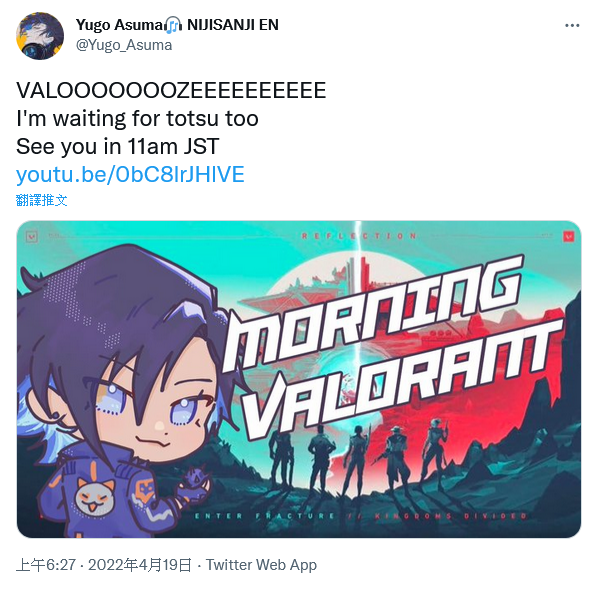598x591 pixels.
Task: Click the MORNING title text in the thumbnail
Action: click(x=372, y=313)
